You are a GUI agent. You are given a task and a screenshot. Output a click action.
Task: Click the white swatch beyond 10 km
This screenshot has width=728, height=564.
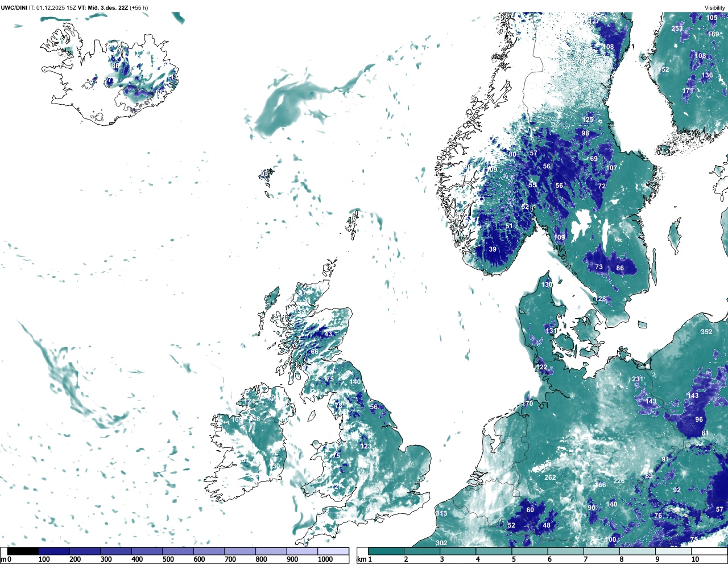710,551
